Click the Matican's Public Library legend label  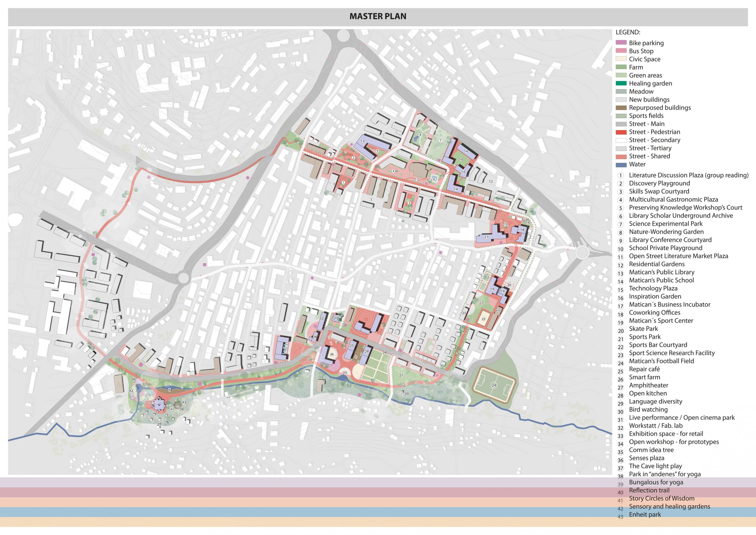661,272
